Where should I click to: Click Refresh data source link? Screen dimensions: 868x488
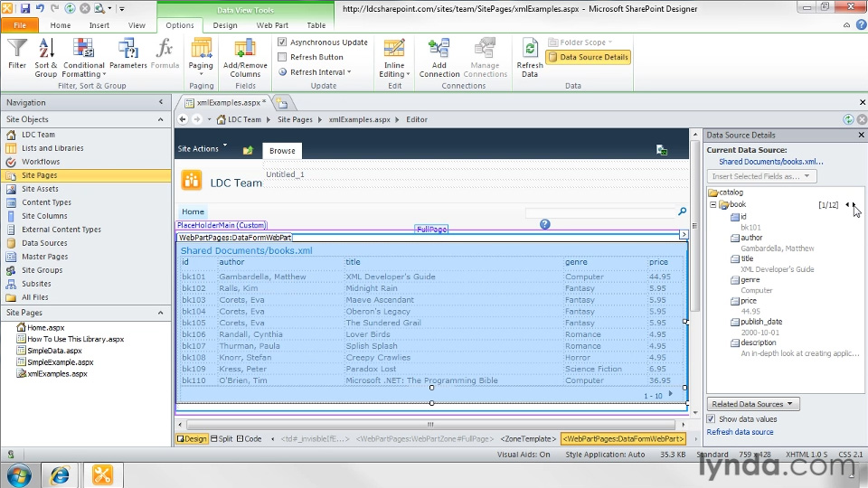point(741,432)
